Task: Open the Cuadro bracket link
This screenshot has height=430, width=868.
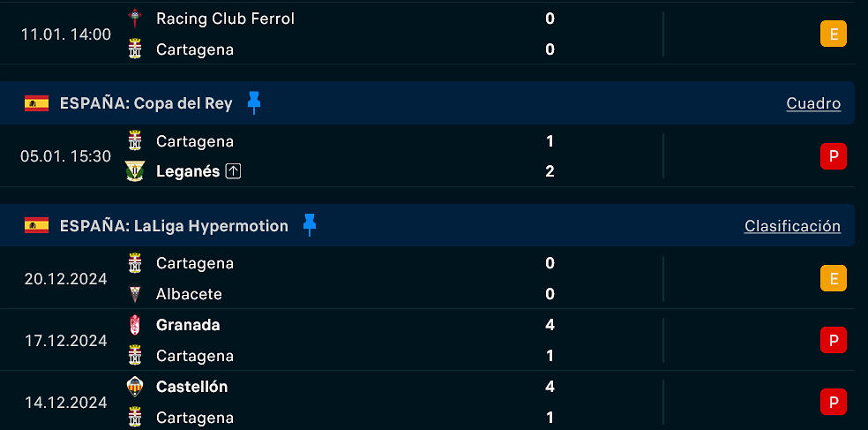Action: coord(813,103)
